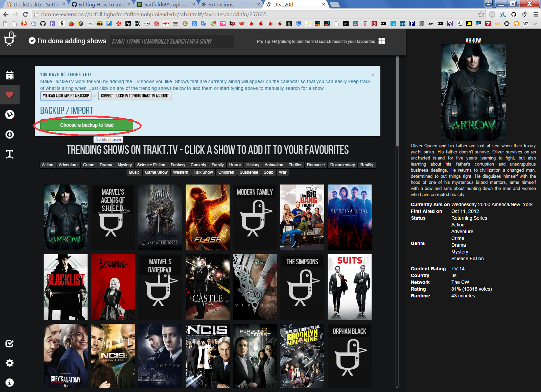This screenshot has width=541, height=392.
Task: Expand bookmarks overflow chevron
Action: 535,24
